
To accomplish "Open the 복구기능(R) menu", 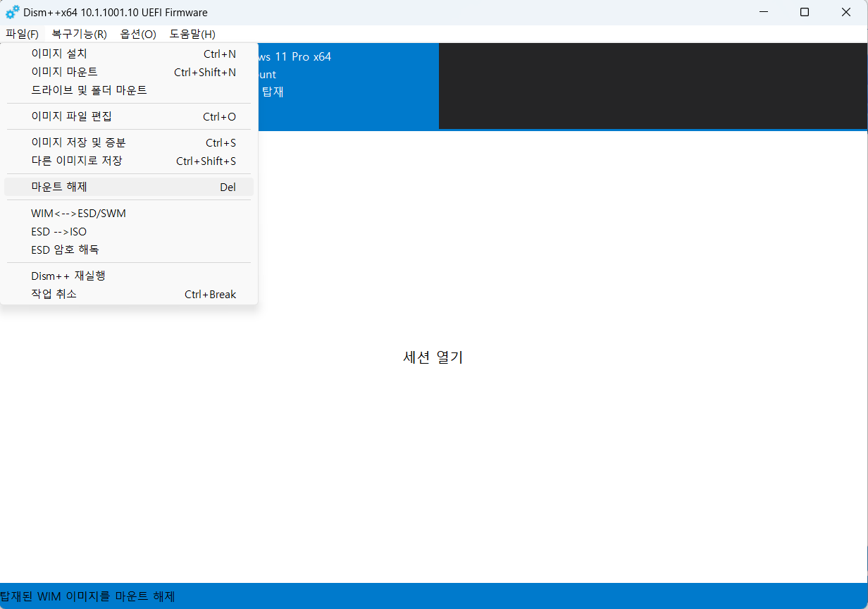I will 79,34.
